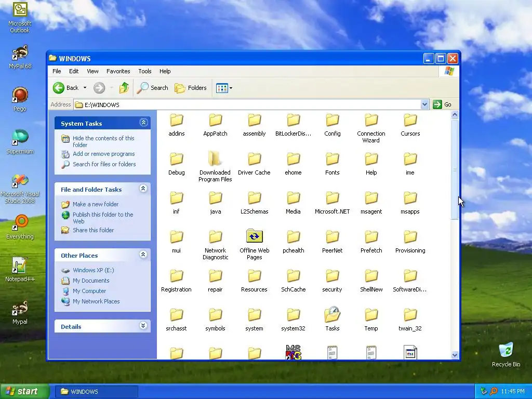
Task: Select the Offline Web Pages folder
Action: pos(254,244)
